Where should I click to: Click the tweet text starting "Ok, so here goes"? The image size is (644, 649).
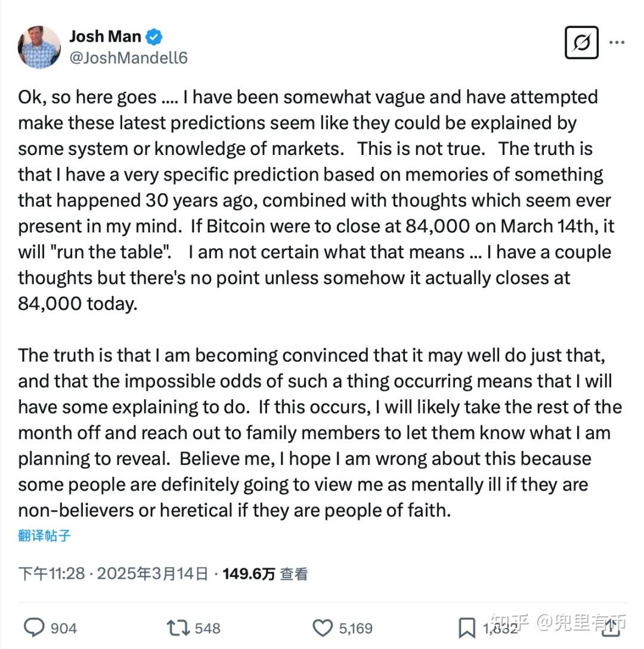pos(310,200)
